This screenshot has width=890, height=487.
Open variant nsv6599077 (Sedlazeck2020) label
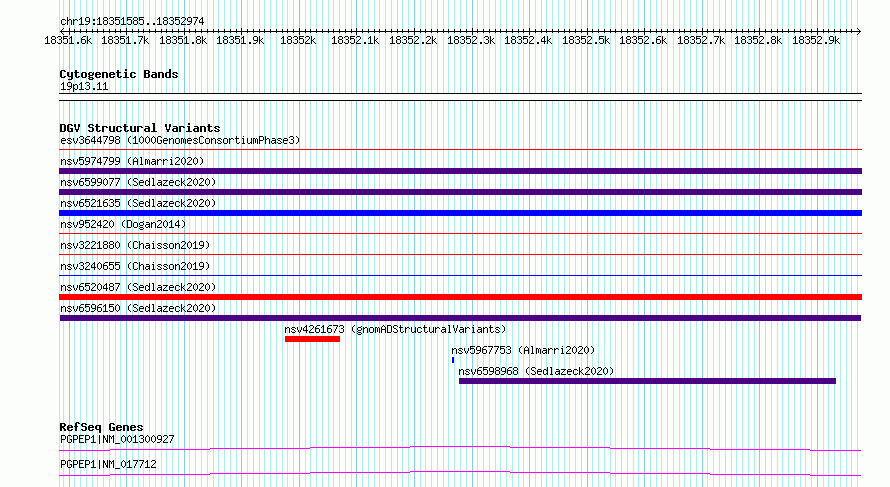pyautogui.click(x=138, y=182)
